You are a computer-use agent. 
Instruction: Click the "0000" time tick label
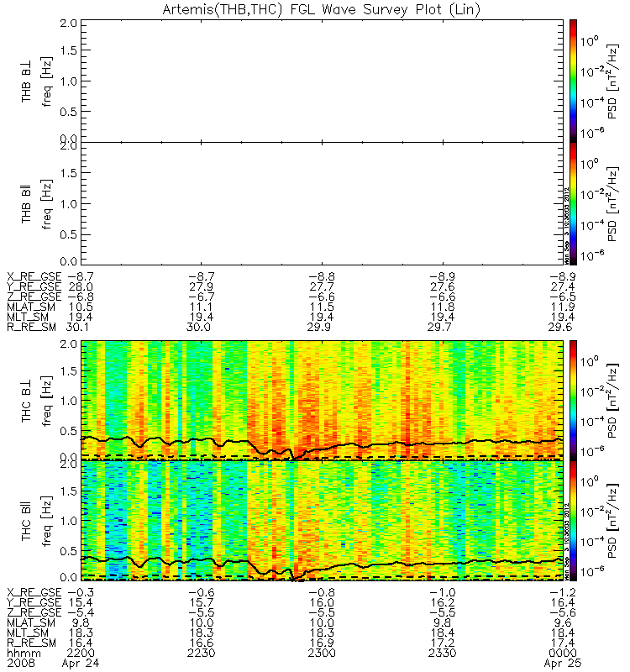(x=563, y=654)
